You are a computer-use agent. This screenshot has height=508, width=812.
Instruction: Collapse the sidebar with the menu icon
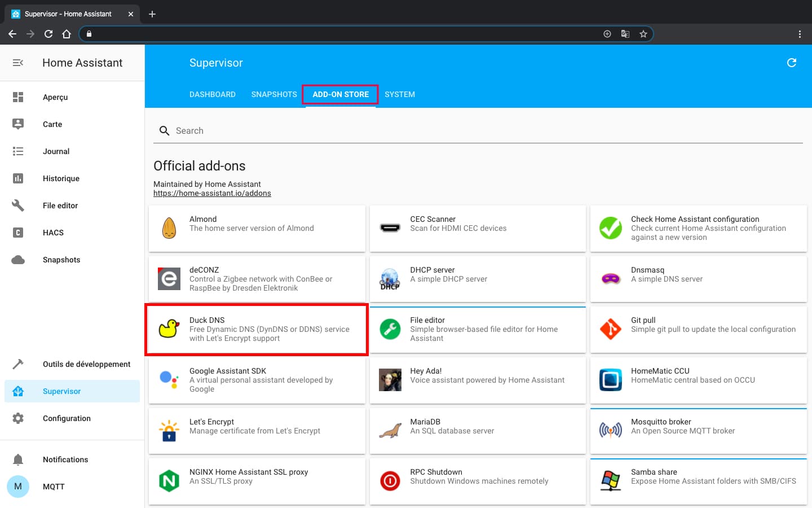(18, 63)
